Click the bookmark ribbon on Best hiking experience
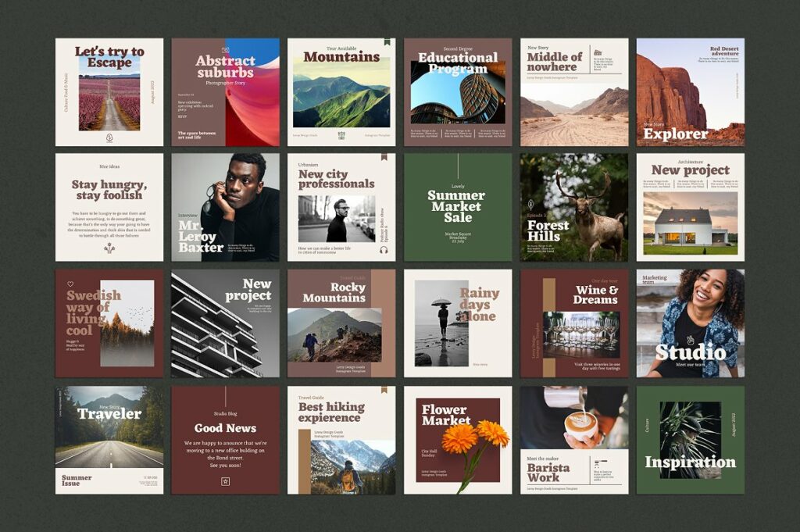Viewport: 800px width, 532px height. coord(384,390)
